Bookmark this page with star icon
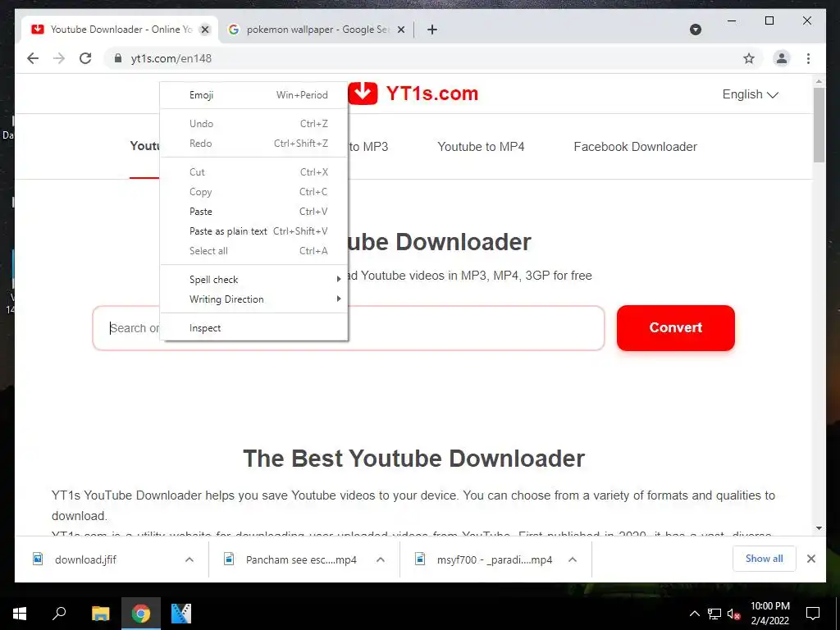The image size is (840, 630). tap(749, 58)
